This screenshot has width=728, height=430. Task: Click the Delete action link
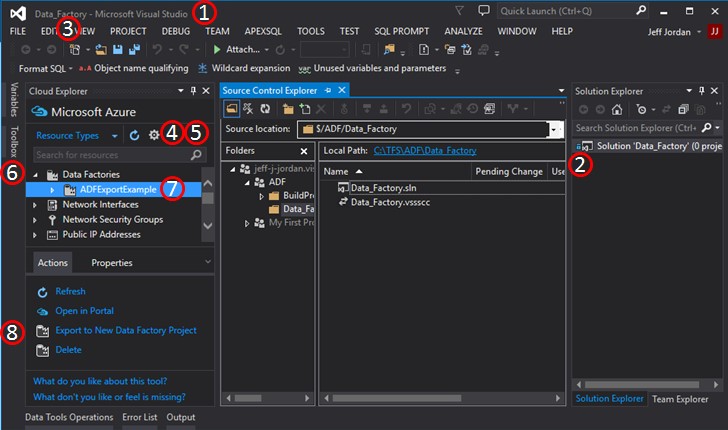(68, 350)
